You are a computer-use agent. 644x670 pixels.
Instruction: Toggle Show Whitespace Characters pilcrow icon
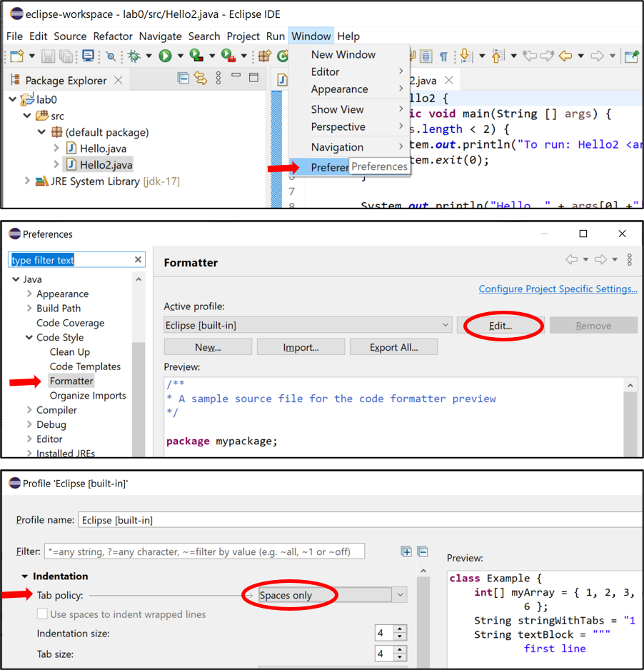[443, 56]
